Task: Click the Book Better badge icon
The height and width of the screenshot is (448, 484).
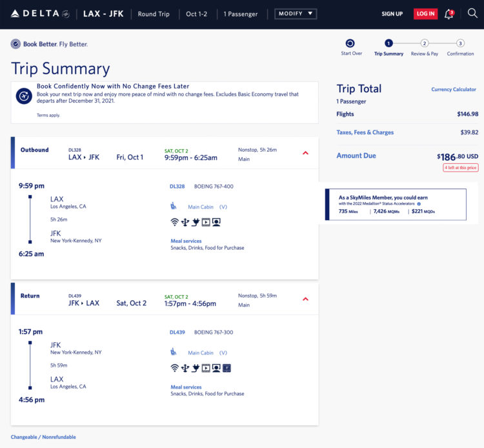Action: click(15, 44)
